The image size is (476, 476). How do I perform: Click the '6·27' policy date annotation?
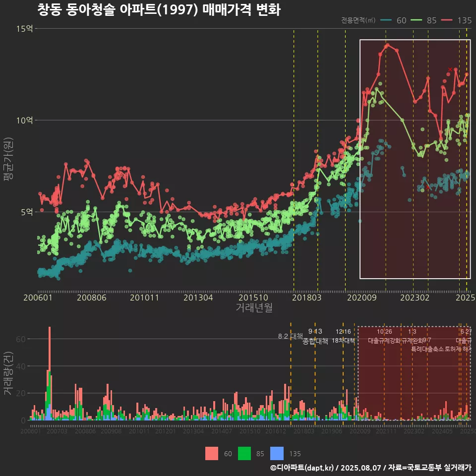[x=466, y=332]
